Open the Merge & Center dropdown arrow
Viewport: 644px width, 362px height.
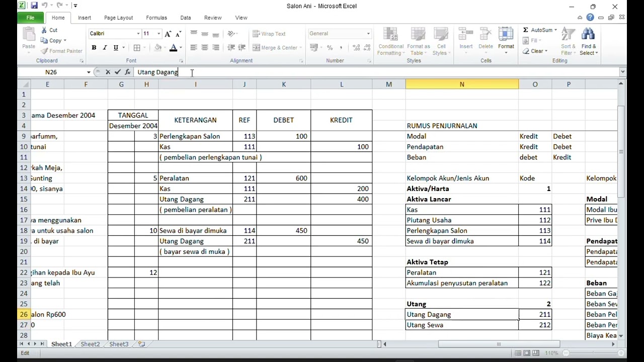point(301,48)
